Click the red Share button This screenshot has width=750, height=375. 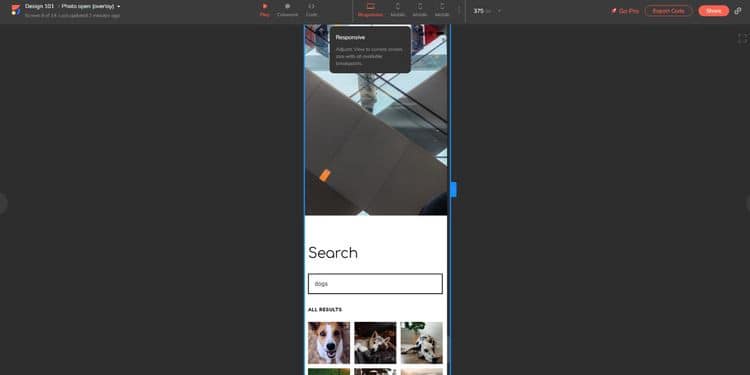click(714, 11)
